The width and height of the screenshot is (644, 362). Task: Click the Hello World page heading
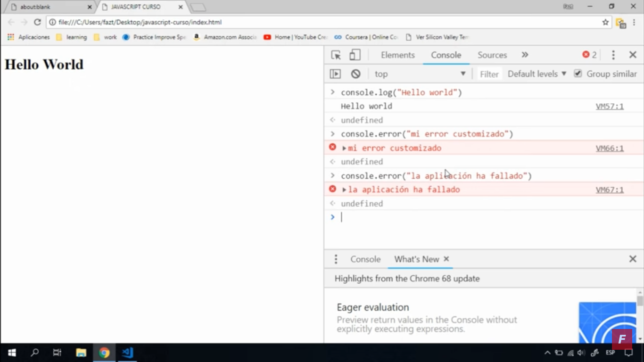coord(44,65)
